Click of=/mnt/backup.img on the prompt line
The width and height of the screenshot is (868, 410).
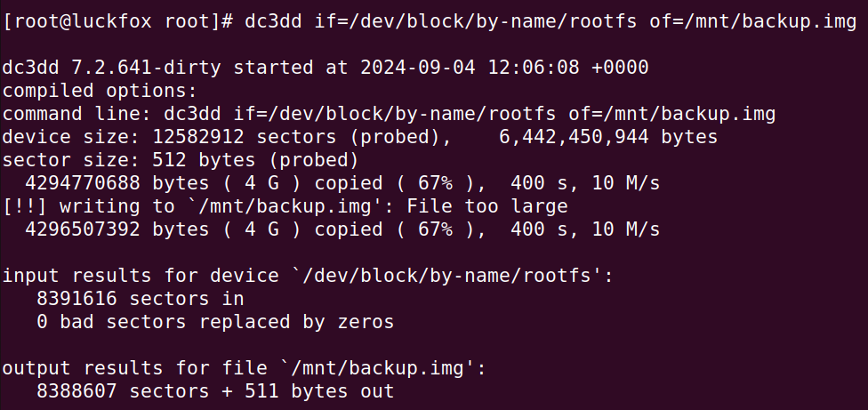point(753,21)
